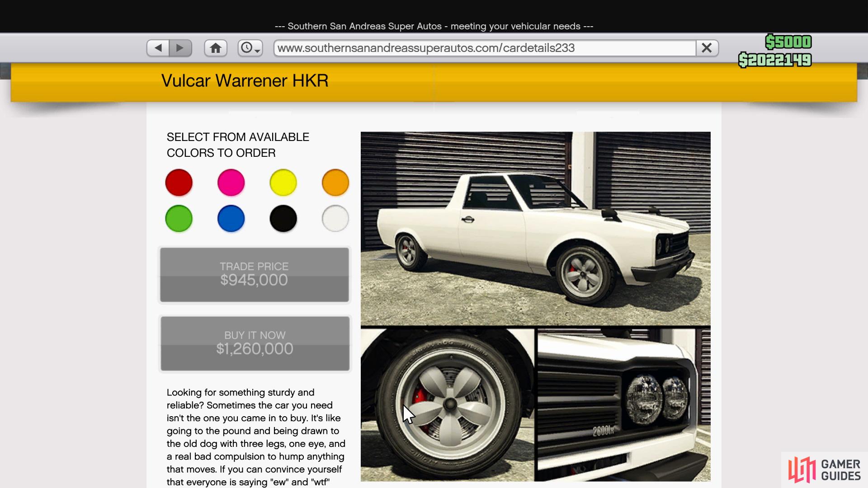Pick the orange color swatch

point(335,183)
